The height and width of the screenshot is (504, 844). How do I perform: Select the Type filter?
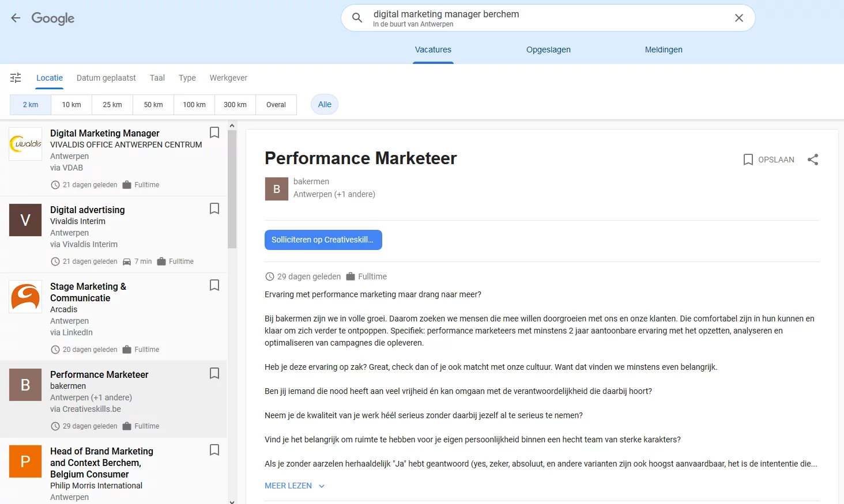(x=187, y=78)
